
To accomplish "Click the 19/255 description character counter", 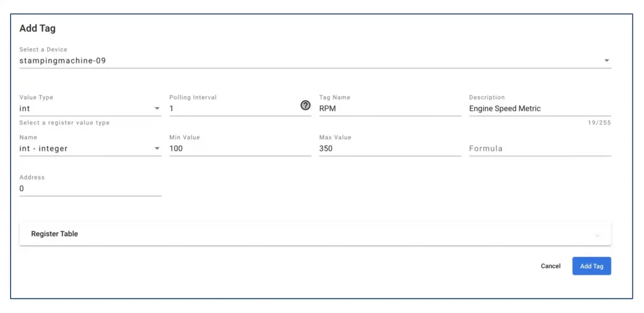I will click(599, 123).
